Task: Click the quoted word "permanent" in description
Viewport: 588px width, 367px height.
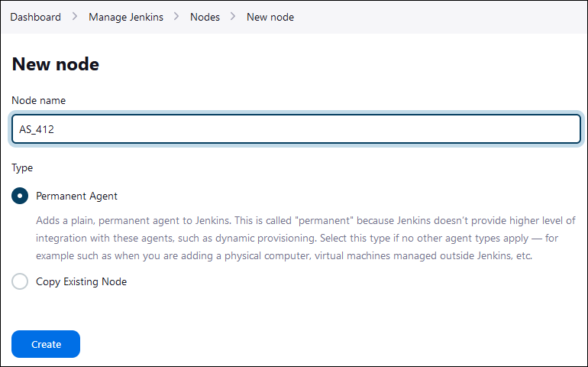Action: coord(325,220)
